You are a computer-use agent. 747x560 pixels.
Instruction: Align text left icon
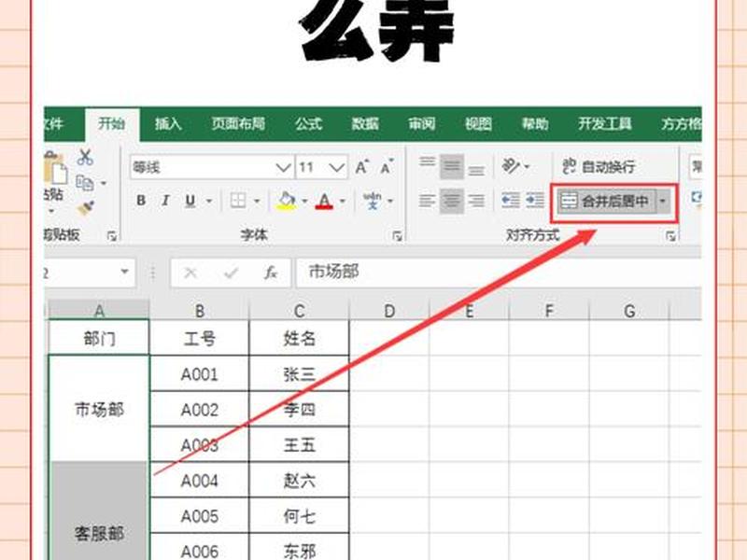428,201
